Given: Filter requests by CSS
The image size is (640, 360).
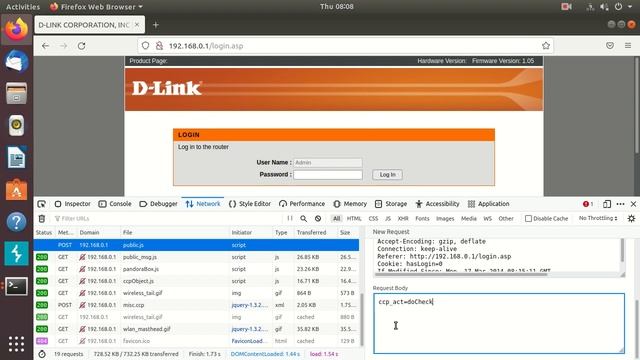Looking at the screenshot, I should point(373,218).
